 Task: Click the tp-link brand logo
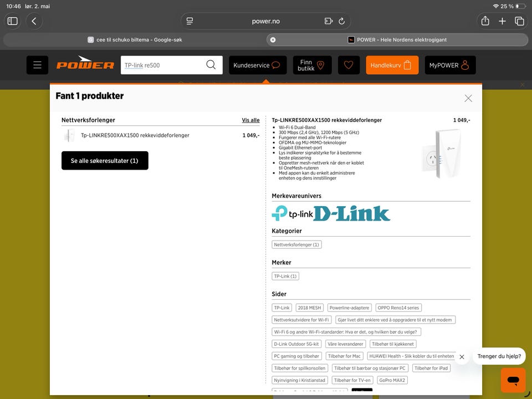pyautogui.click(x=292, y=213)
